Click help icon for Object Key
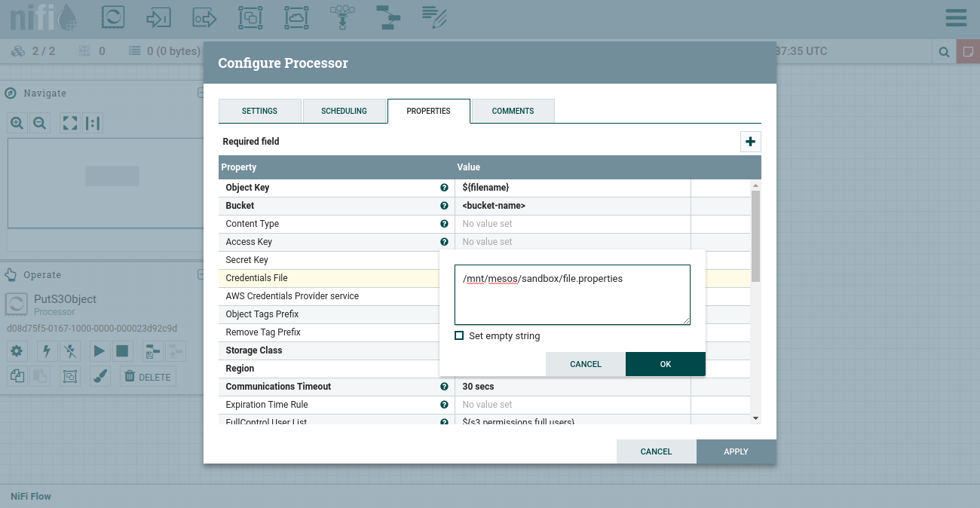Viewport: 980px width, 508px height. [x=444, y=188]
